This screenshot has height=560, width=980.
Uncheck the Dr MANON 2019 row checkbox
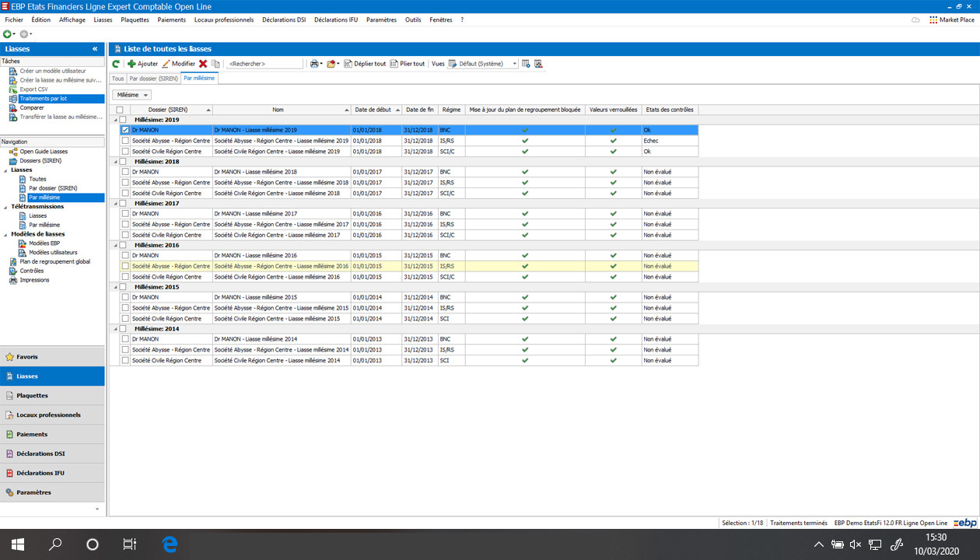click(125, 130)
